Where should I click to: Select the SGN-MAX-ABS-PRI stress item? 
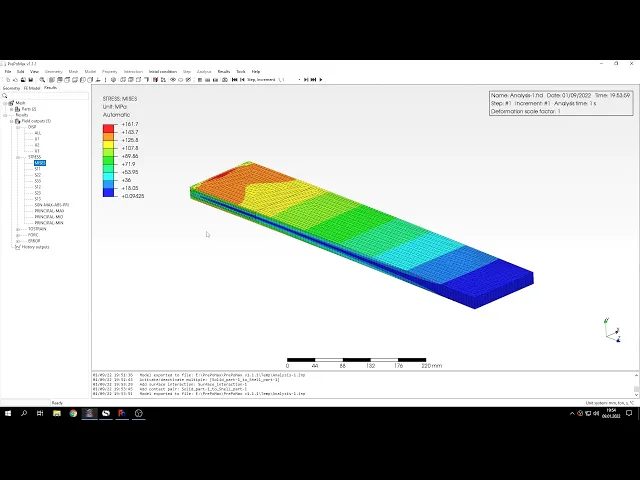(x=52, y=205)
